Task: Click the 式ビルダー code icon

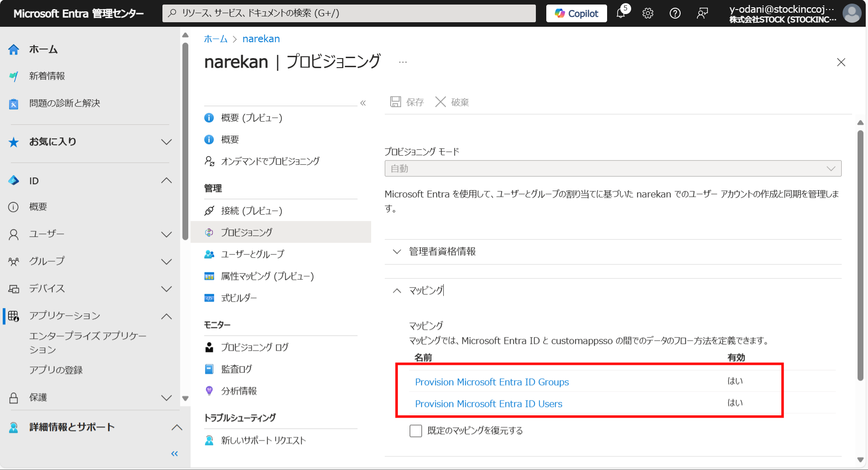Action: point(209,298)
